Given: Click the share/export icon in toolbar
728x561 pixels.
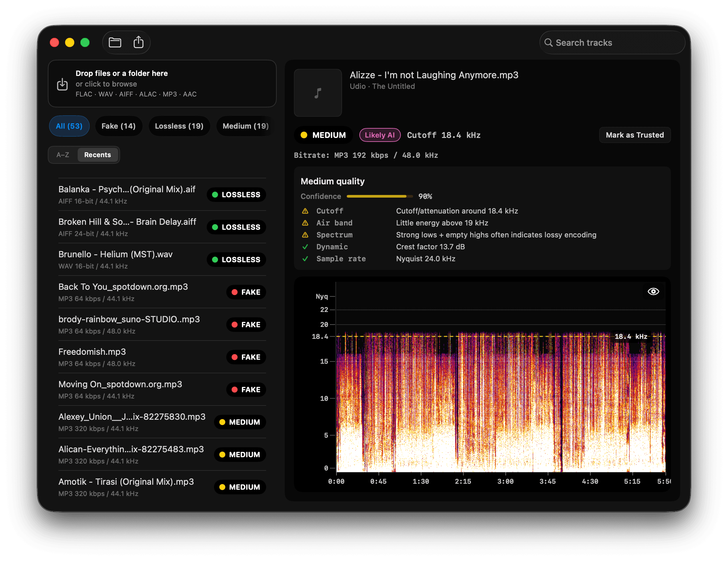Looking at the screenshot, I should click(138, 42).
